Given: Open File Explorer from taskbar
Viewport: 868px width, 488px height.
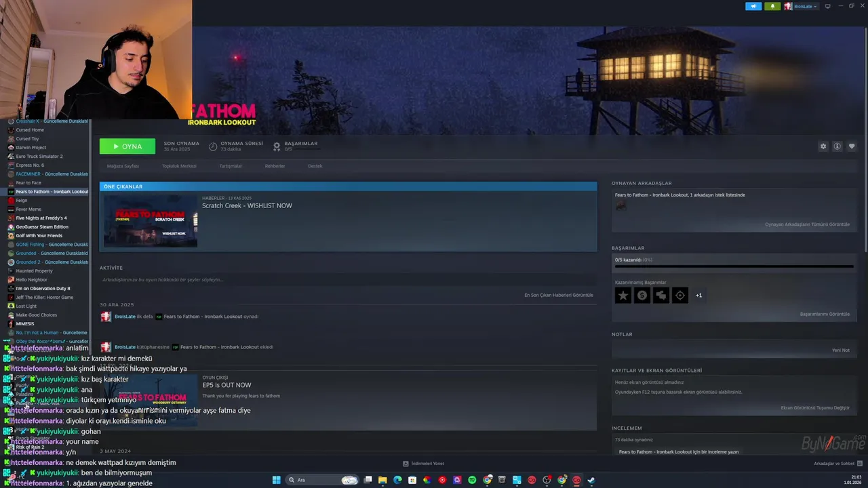Looking at the screenshot, I should 382,480.
